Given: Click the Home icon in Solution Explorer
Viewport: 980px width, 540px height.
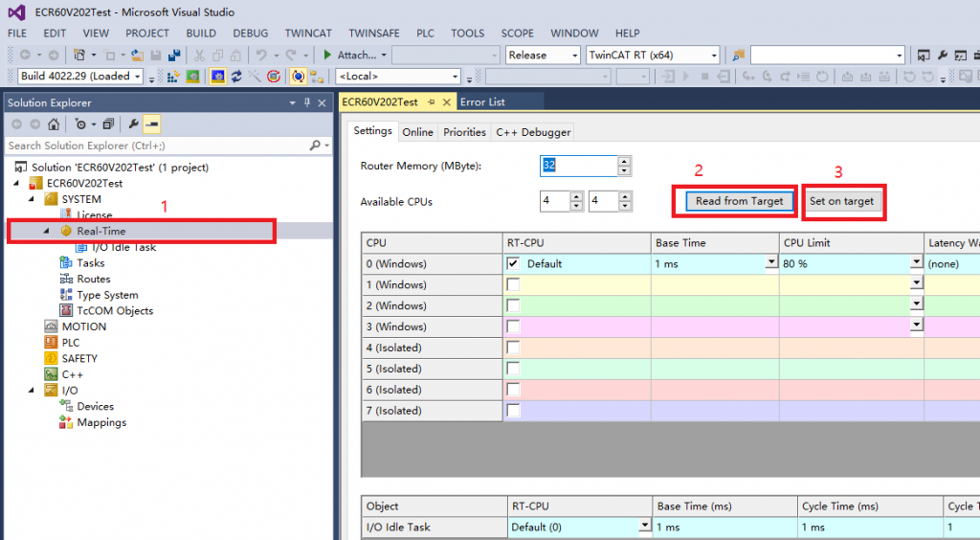Looking at the screenshot, I should tap(54, 124).
